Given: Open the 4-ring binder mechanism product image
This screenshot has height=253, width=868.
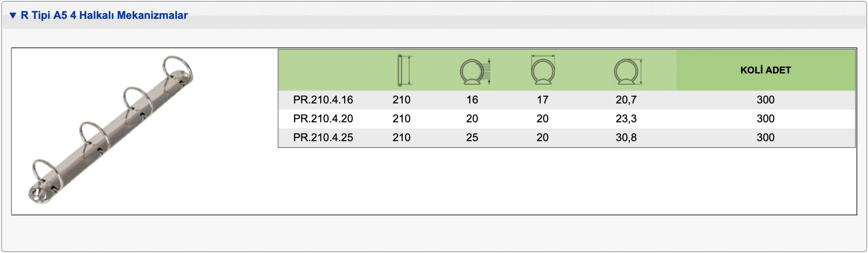Looking at the screenshot, I should pyautogui.click(x=111, y=130).
